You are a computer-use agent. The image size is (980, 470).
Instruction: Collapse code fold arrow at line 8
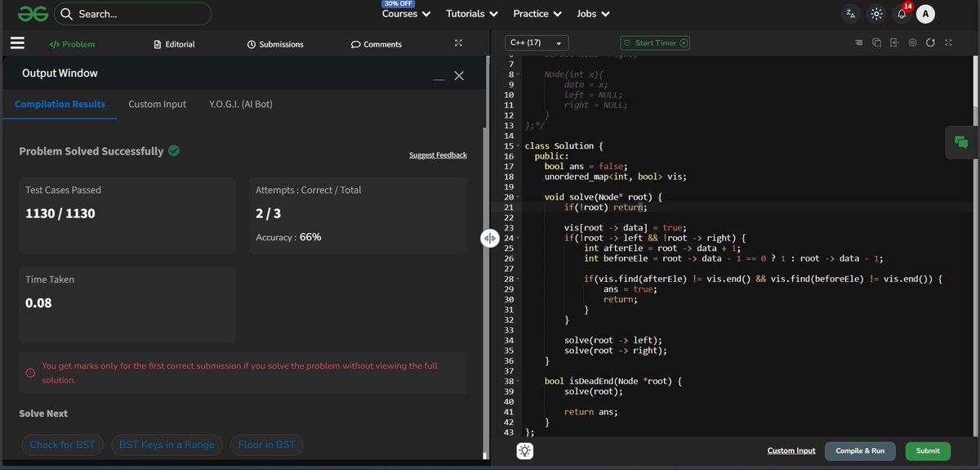[x=518, y=74]
